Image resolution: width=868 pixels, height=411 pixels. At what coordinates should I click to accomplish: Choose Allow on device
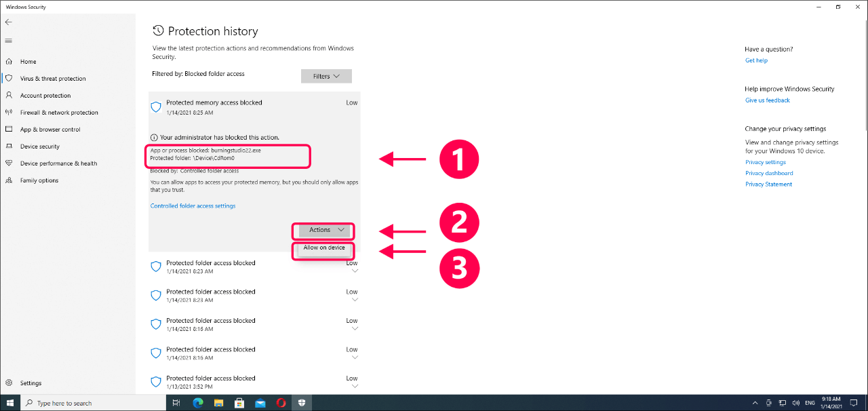324,248
